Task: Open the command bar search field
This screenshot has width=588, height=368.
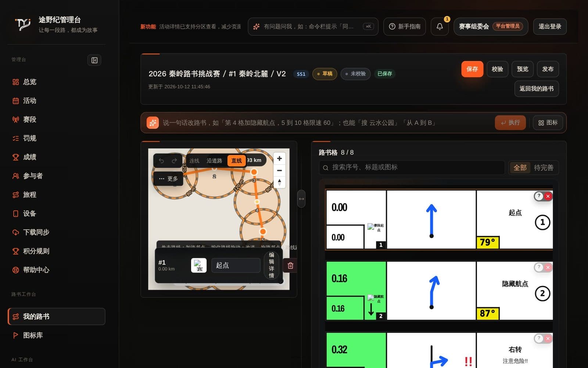Action: point(313,26)
